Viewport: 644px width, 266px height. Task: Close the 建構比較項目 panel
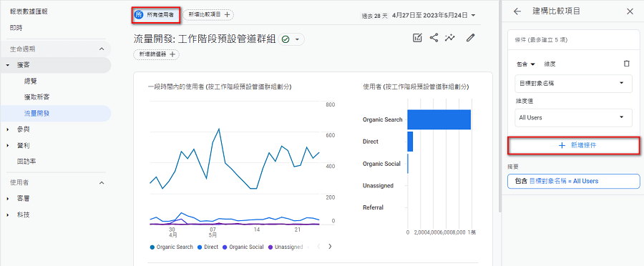pos(630,11)
